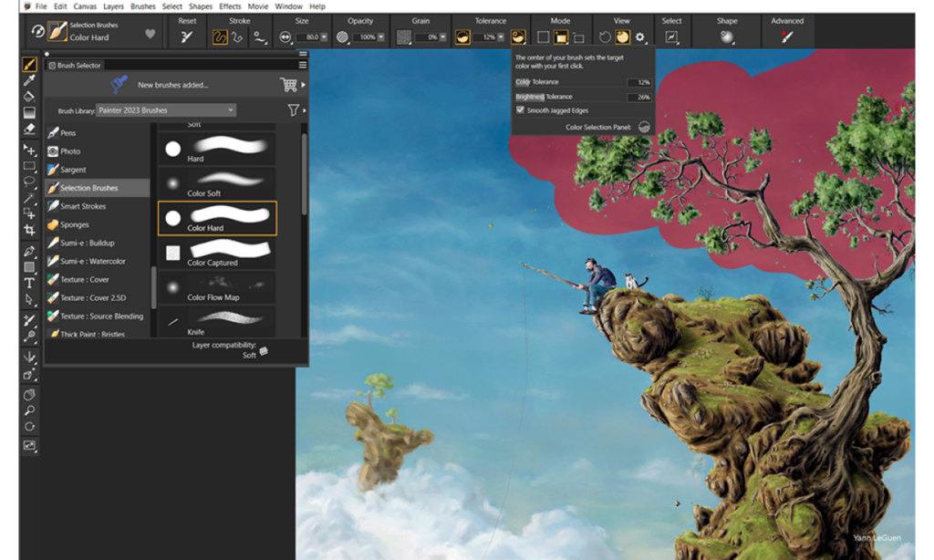Open the Canvas menu

tap(85, 6)
